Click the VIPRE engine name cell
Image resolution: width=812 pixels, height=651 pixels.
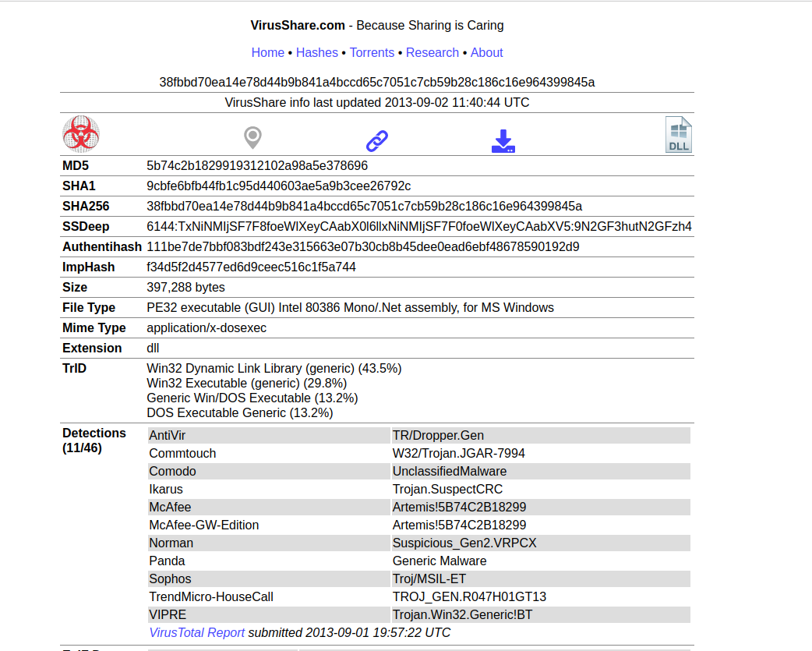[x=269, y=615]
